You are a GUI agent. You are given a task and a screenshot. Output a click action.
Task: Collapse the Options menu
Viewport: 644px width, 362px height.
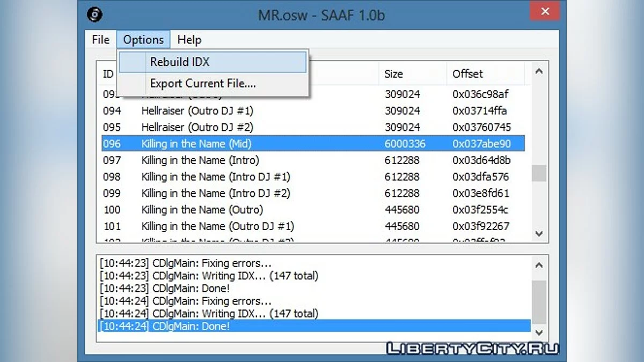143,40
